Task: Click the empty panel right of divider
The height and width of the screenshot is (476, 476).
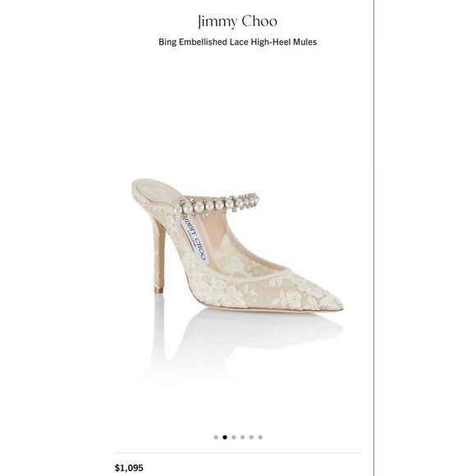Action: 425,238
